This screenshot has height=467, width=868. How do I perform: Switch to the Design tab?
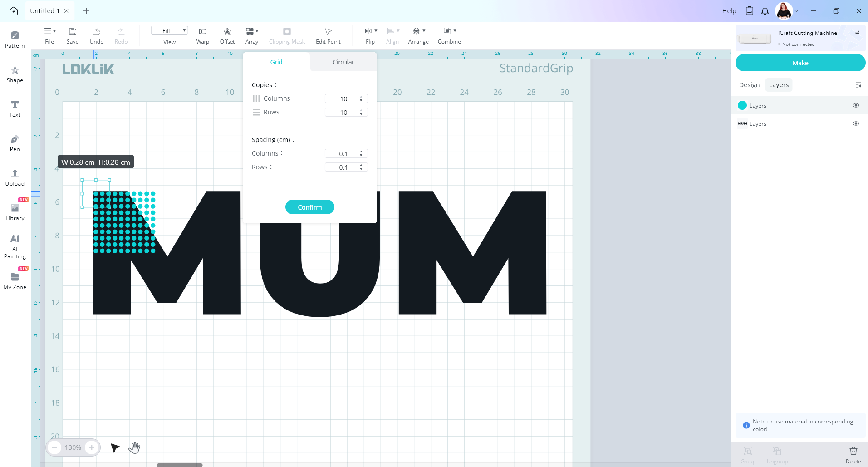point(749,85)
